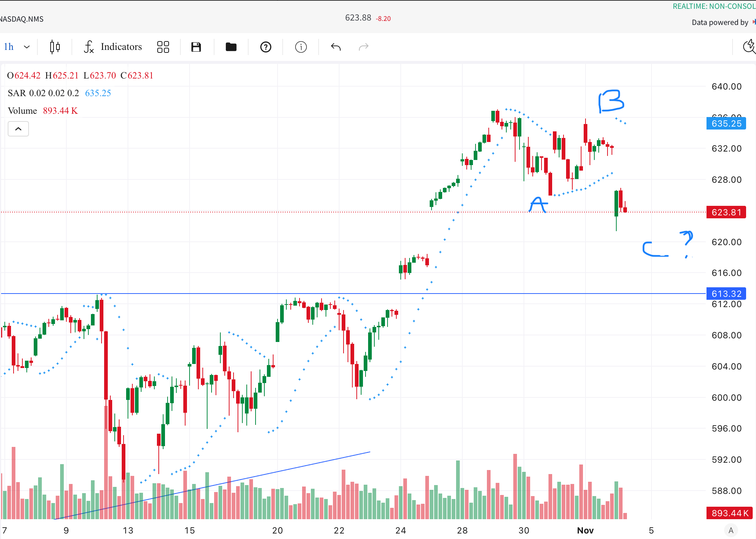Click the help question mark icon
The width and height of the screenshot is (756, 539).
[265, 47]
